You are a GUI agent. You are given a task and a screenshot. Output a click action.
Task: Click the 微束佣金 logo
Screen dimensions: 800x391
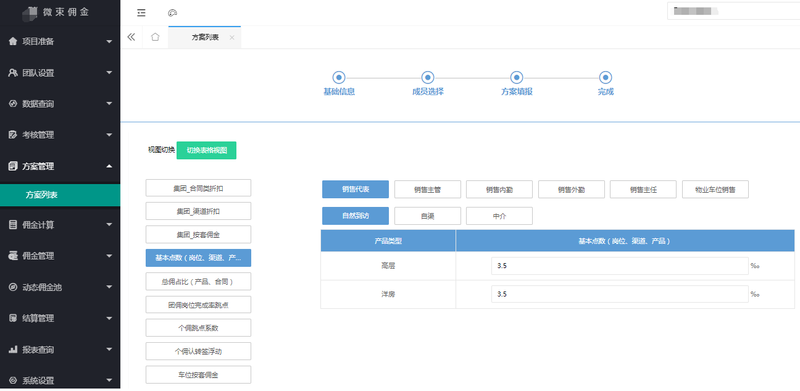tap(56, 12)
